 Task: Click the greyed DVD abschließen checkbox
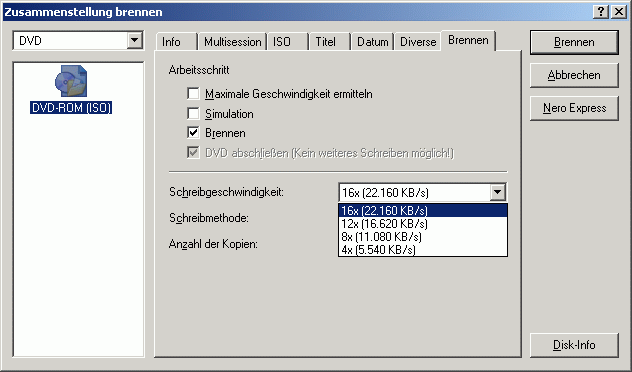(193, 153)
